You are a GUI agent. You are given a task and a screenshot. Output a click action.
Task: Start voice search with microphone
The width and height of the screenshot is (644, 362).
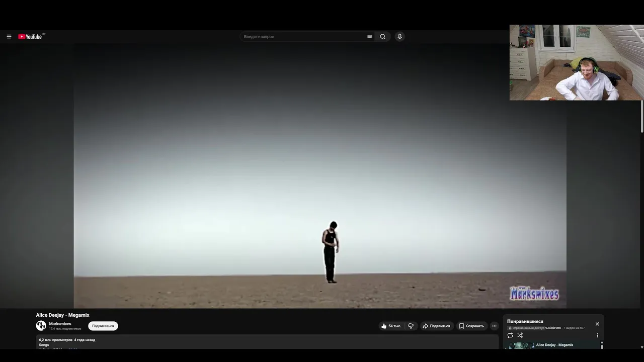coord(399,37)
